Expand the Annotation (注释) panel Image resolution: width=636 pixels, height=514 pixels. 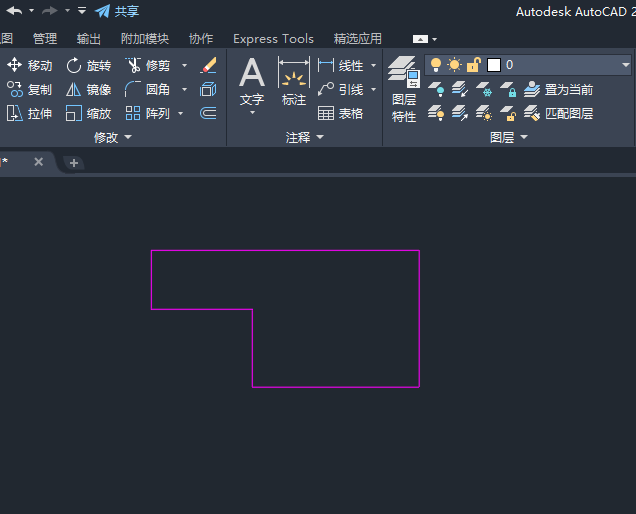[305, 137]
